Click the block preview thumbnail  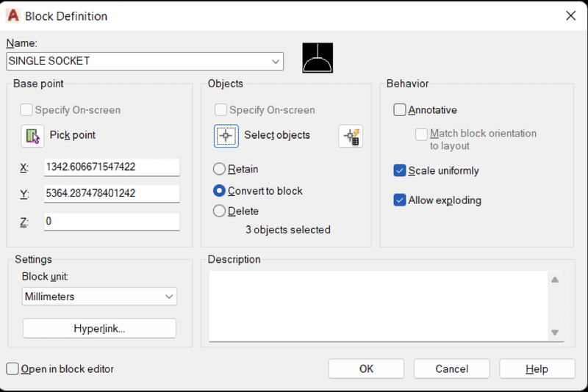coord(318,58)
